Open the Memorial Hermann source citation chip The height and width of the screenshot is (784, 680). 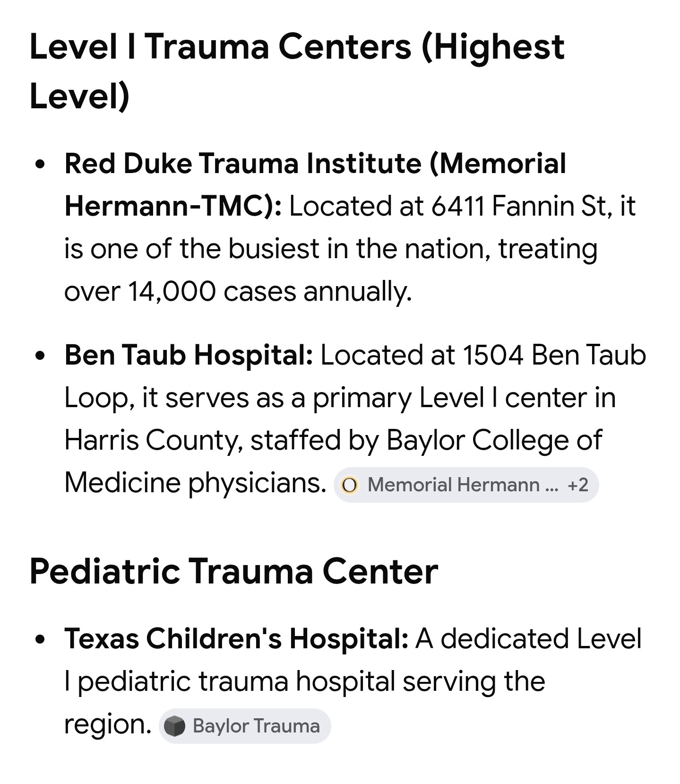[x=453, y=485]
